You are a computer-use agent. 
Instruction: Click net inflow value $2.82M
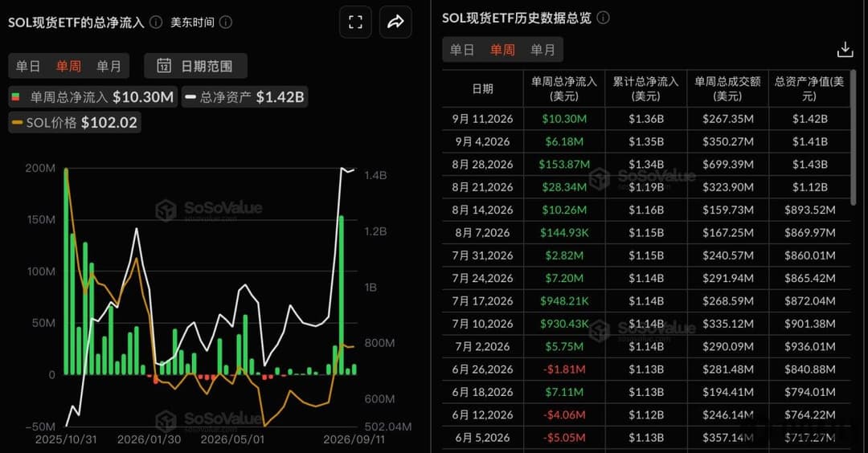coord(564,255)
